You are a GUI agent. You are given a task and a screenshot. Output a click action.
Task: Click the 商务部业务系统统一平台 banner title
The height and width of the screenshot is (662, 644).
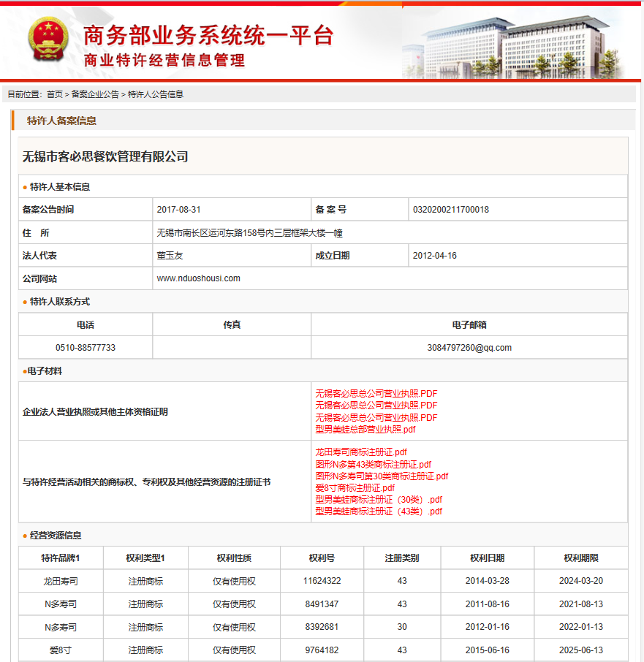click(x=208, y=35)
